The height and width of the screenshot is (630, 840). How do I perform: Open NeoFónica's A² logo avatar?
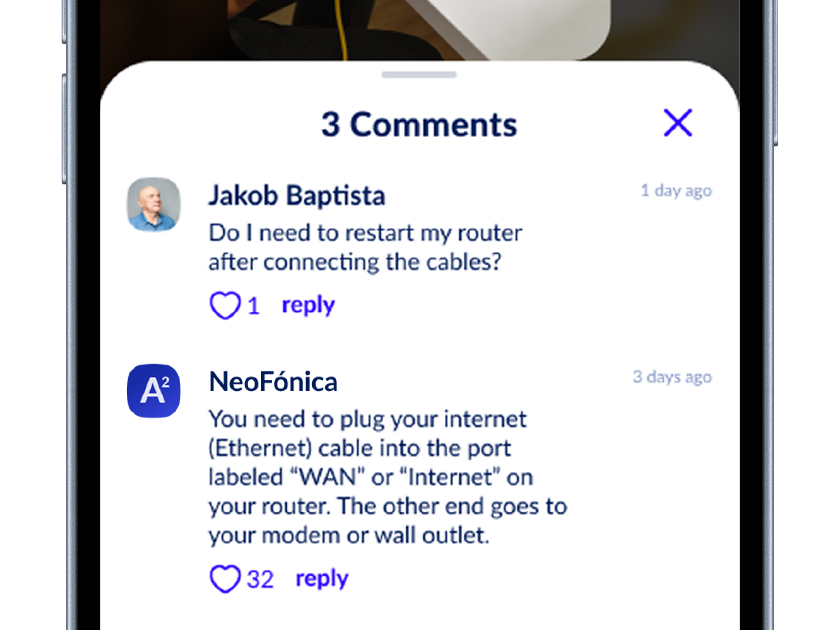click(x=153, y=391)
